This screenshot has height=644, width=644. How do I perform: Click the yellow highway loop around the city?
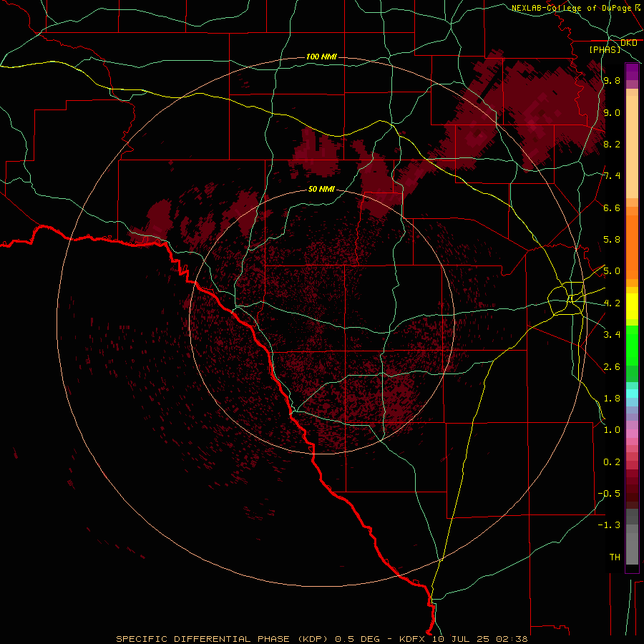coord(567,298)
